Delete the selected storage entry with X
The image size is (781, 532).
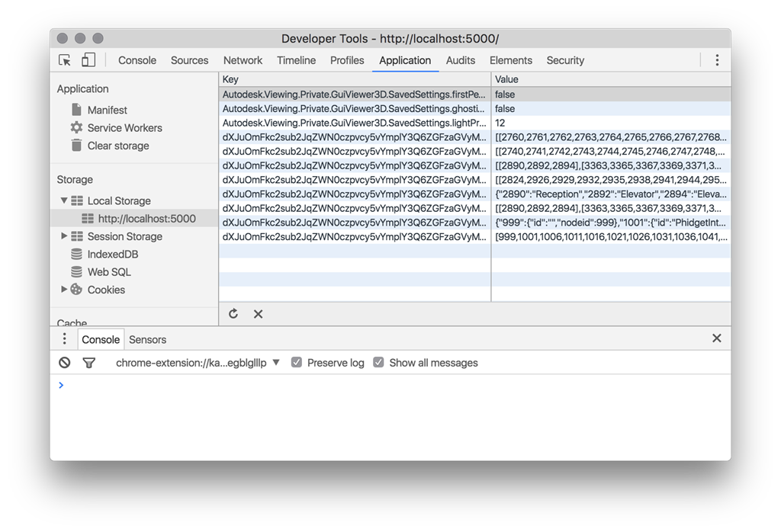tap(258, 314)
